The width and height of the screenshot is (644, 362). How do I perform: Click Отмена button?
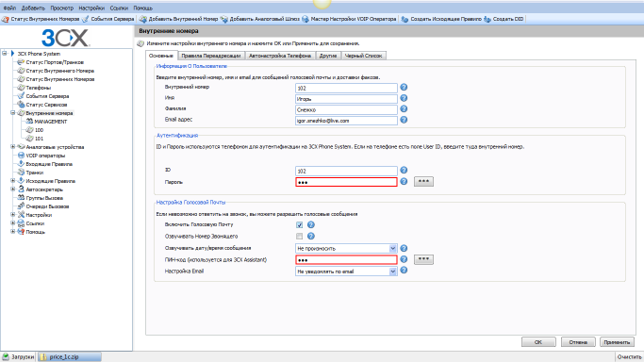(578, 342)
